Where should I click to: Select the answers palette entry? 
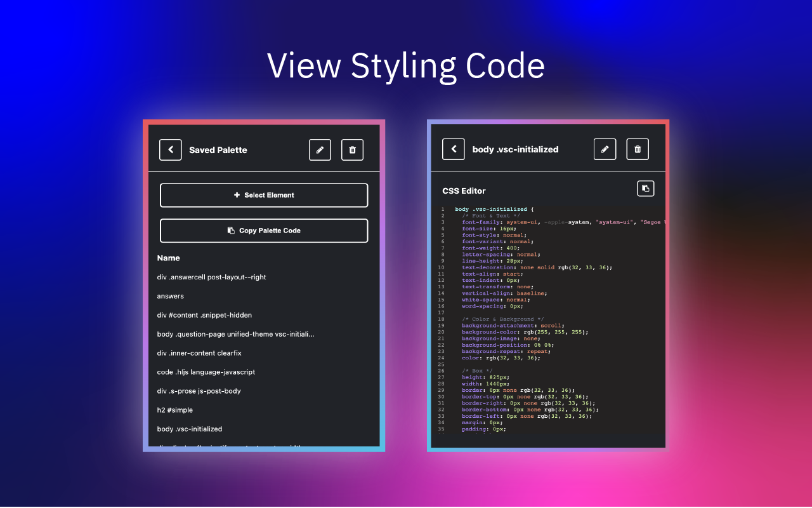pyautogui.click(x=171, y=296)
